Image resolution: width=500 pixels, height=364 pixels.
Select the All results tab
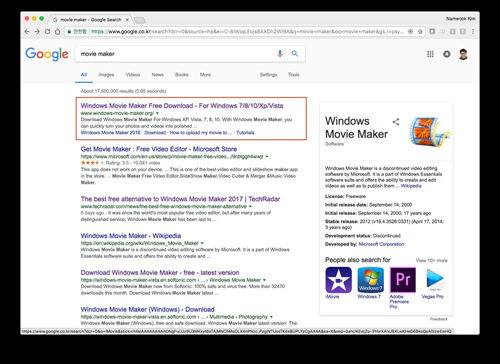click(84, 75)
